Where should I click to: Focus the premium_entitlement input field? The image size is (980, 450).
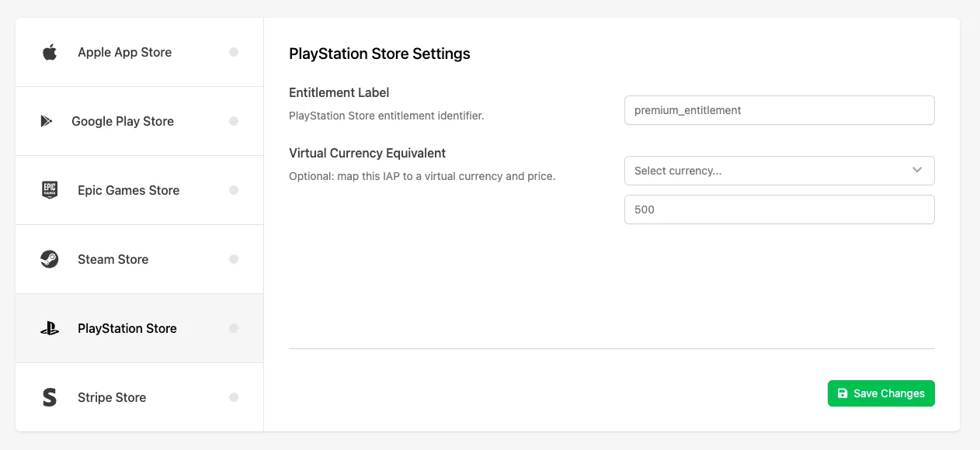point(779,110)
